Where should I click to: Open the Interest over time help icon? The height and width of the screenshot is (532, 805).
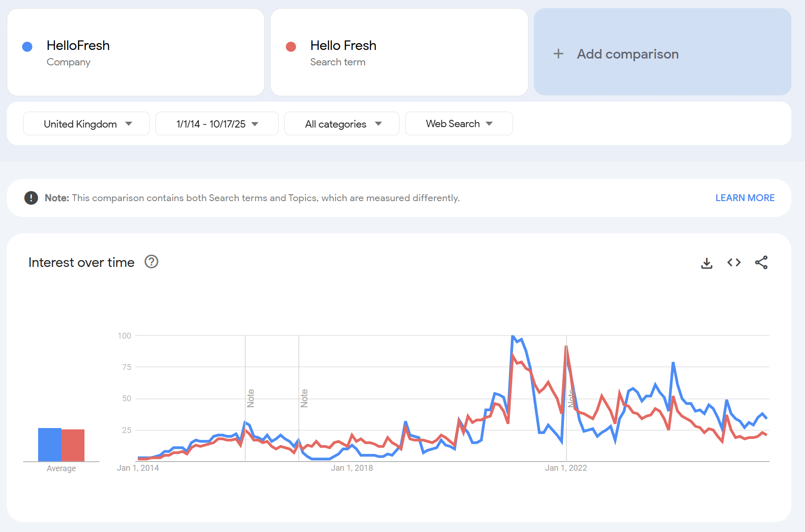(x=151, y=262)
